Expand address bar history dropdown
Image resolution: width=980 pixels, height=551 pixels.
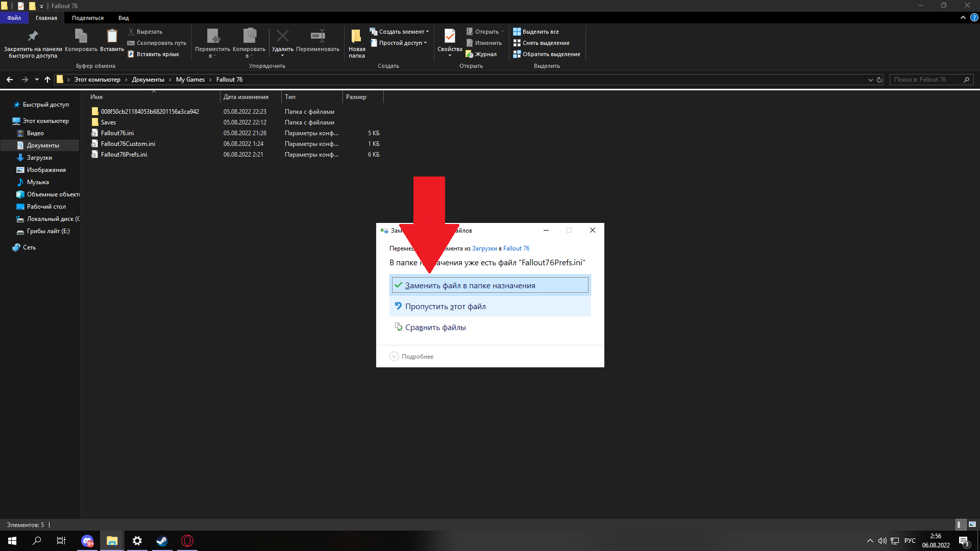870,80
